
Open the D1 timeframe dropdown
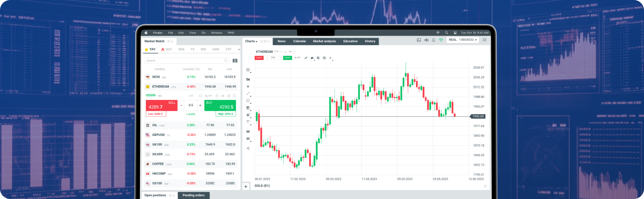click(292, 51)
